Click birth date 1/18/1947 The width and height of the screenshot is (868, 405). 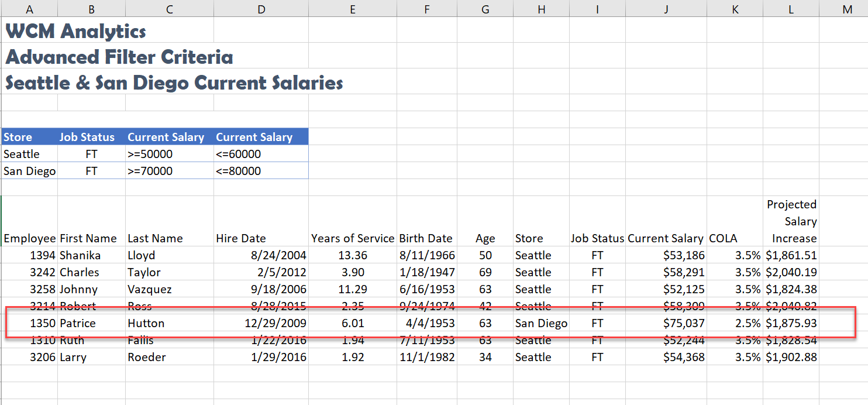[x=427, y=272]
